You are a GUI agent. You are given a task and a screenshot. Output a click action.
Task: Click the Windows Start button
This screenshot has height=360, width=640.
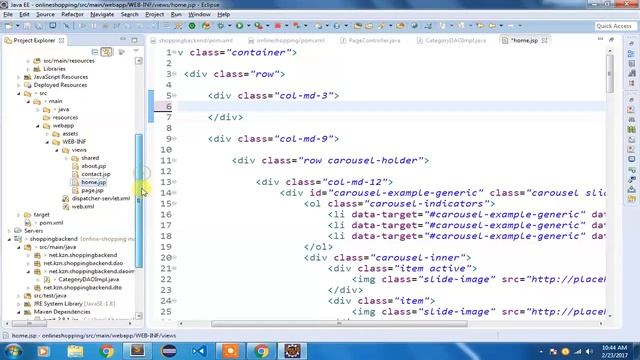coord(13,351)
